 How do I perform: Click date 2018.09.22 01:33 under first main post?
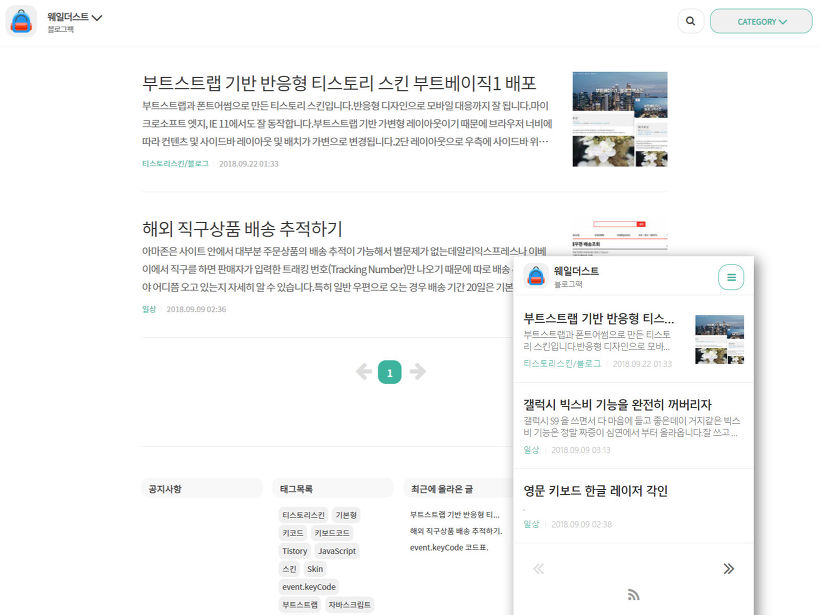pyautogui.click(x=249, y=164)
